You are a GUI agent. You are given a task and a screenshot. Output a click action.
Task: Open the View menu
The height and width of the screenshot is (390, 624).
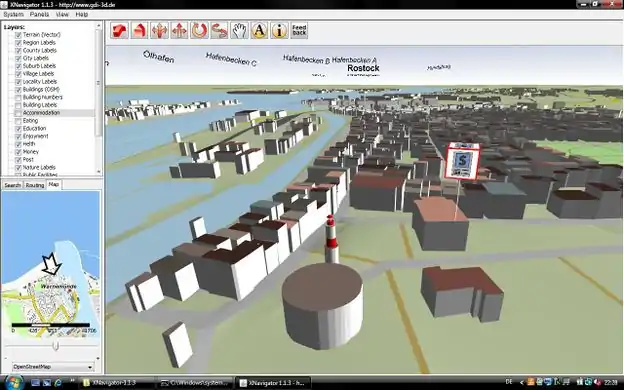pos(62,14)
